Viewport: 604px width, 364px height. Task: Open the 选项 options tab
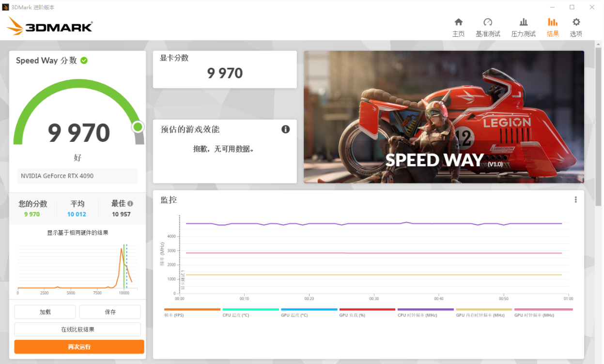(x=576, y=28)
